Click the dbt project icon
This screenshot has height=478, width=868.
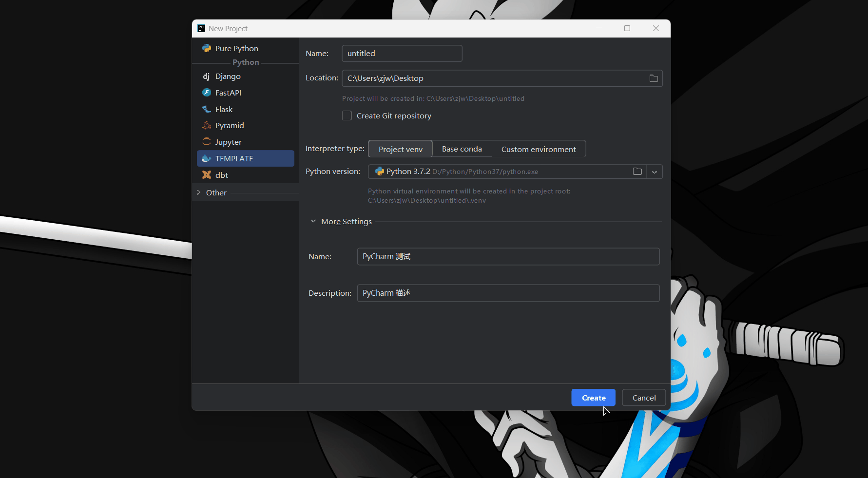pos(207,175)
